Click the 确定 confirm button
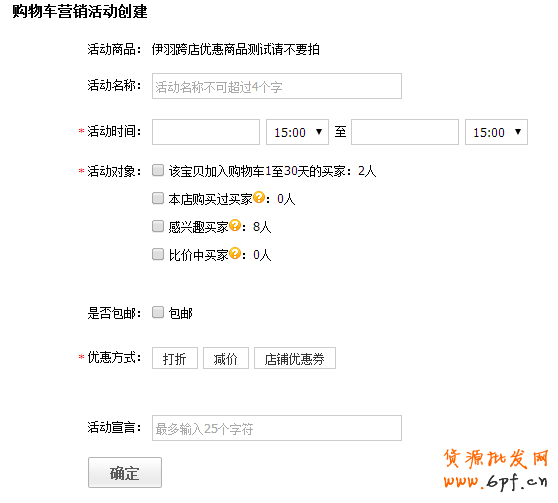558x503 pixels. click(125, 472)
